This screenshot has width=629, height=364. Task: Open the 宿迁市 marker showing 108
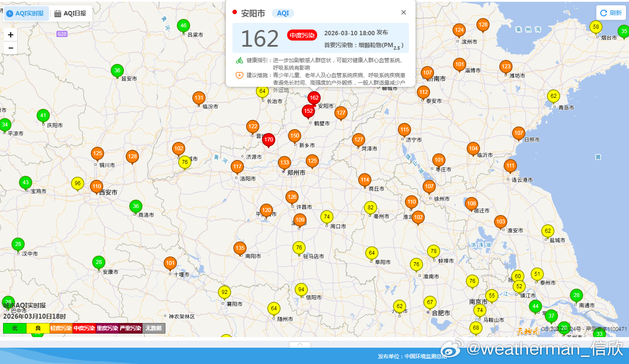pyautogui.click(x=472, y=204)
